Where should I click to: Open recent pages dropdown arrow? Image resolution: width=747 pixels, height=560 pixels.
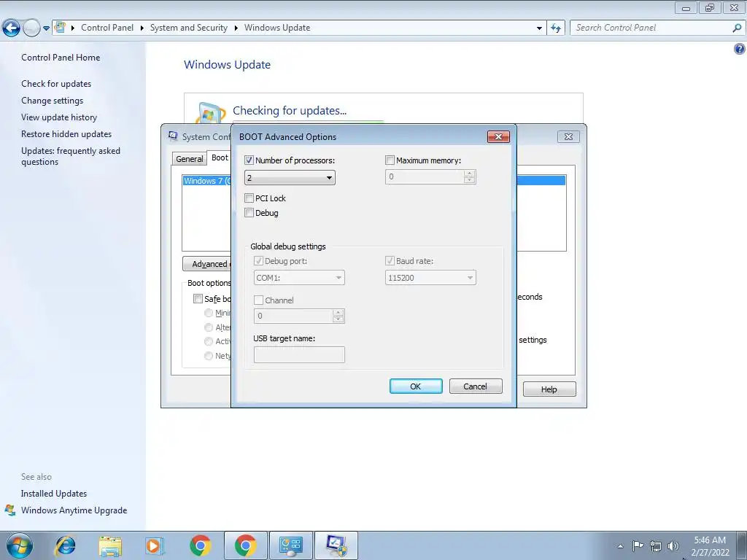(46, 28)
